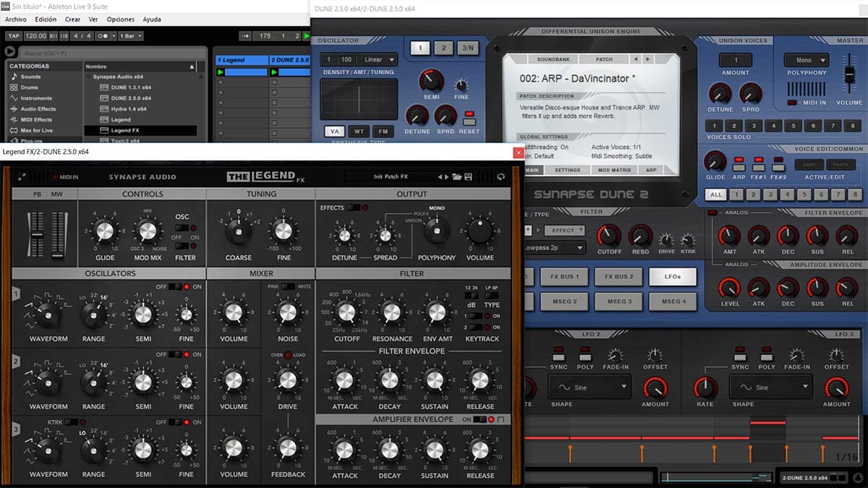The width and height of the screenshot is (868, 488).
Task: Select the ALL voices edit button
Action: pos(715,194)
